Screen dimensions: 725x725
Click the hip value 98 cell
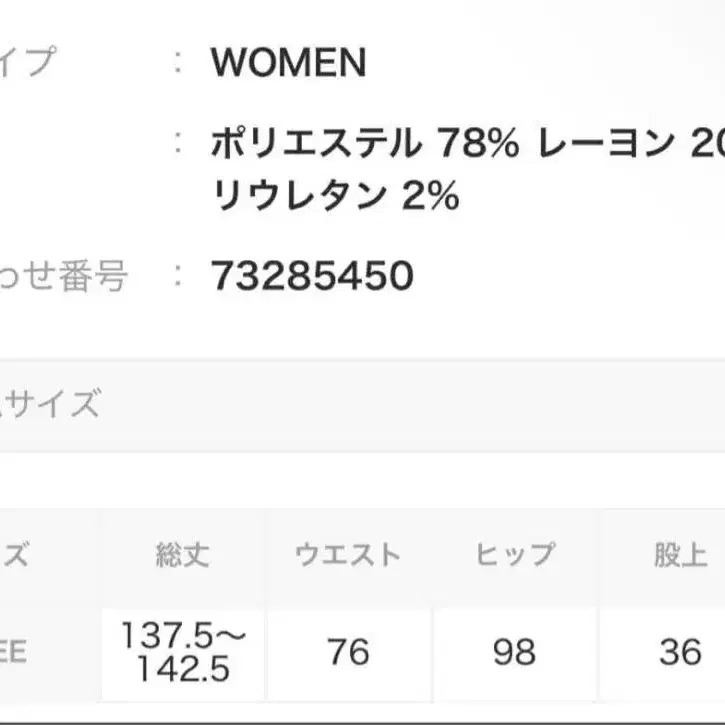[x=514, y=653]
